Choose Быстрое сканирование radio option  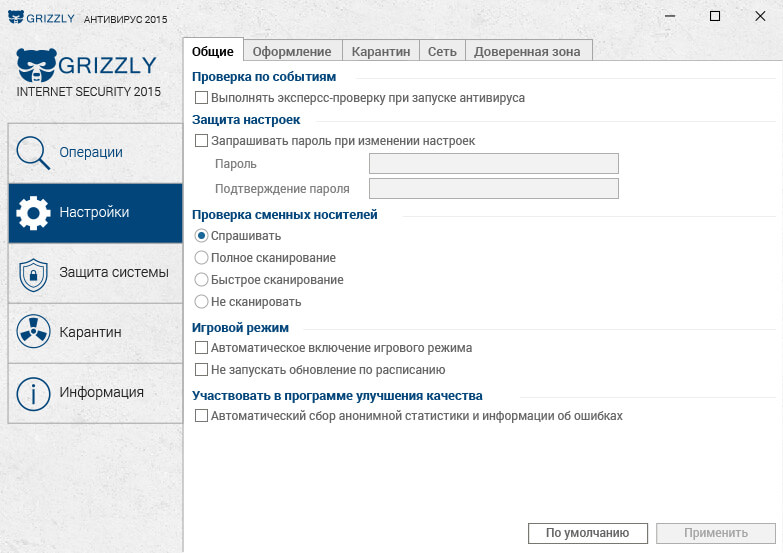point(201,279)
